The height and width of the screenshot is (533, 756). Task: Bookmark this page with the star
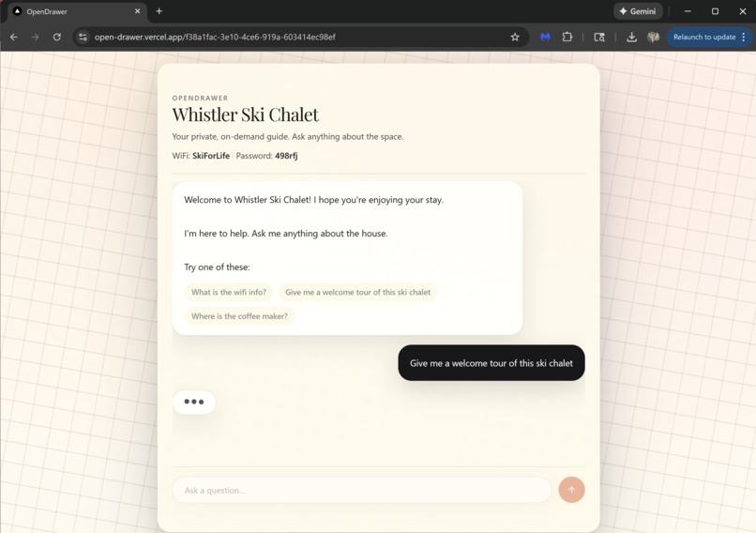coord(515,38)
